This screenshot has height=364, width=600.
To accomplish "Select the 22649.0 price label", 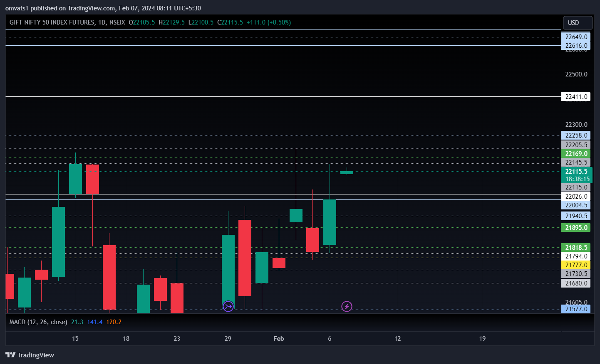I will click(x=576, y=37).
